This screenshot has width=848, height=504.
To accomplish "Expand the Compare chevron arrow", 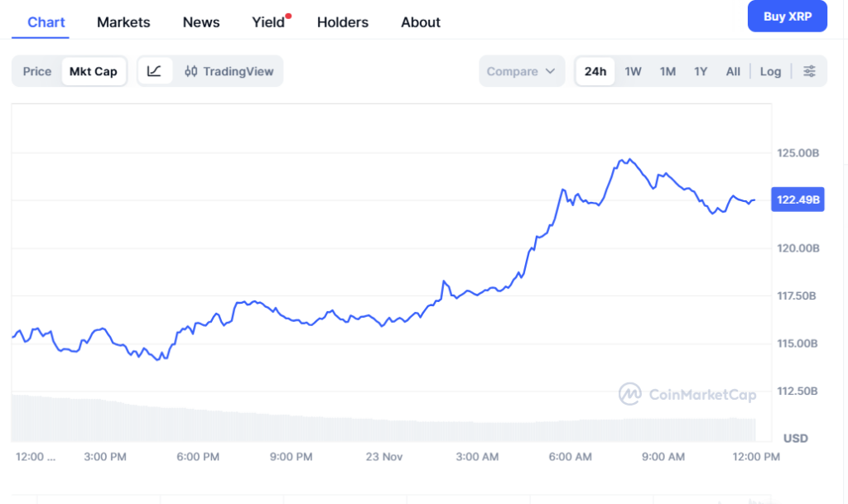I will tap(549, 72).
